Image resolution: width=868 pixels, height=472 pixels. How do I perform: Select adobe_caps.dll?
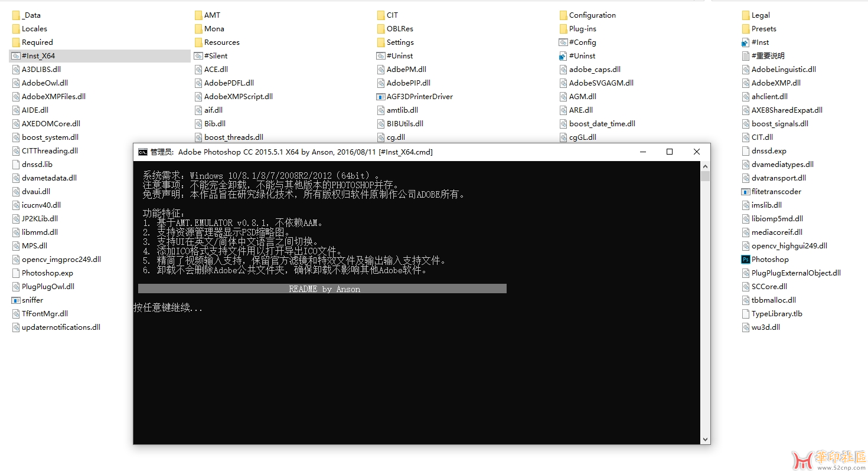point(589,70)
